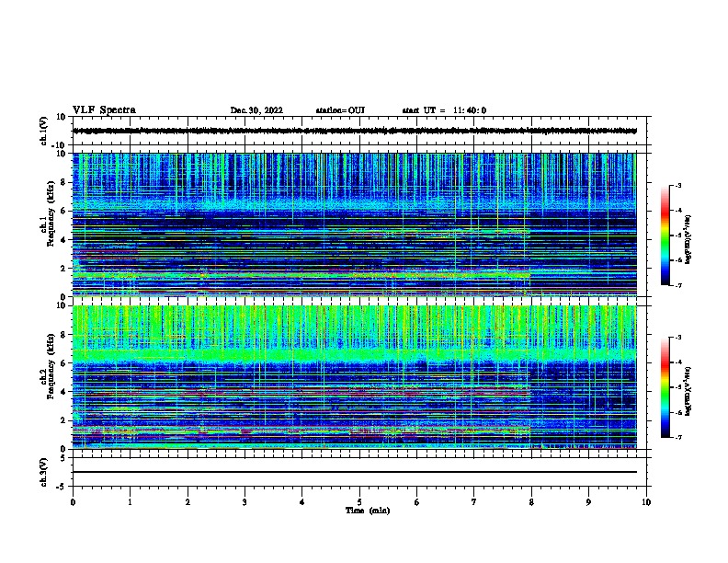Click time axis tick label 6
The width and height of the screenshot is (728, 563).
pyautogui.click(x=416, y=502)
